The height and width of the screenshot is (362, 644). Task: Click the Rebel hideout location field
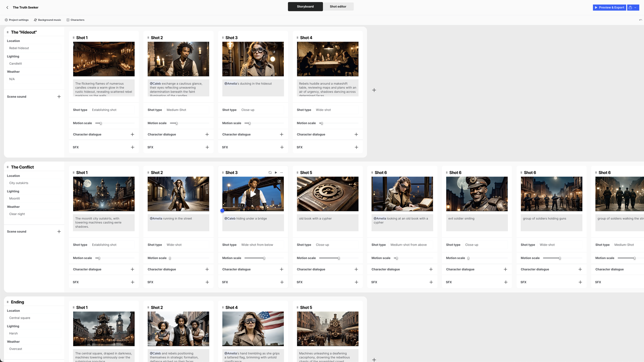[34, 48]
